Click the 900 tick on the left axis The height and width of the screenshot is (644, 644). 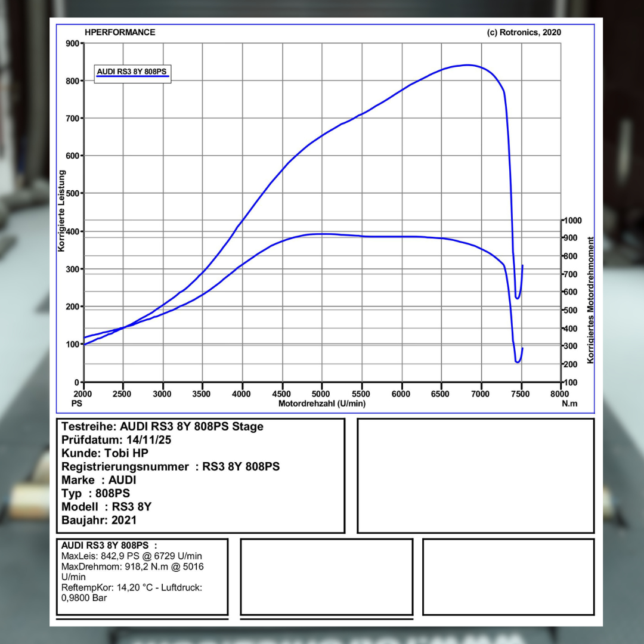(72, 43)
